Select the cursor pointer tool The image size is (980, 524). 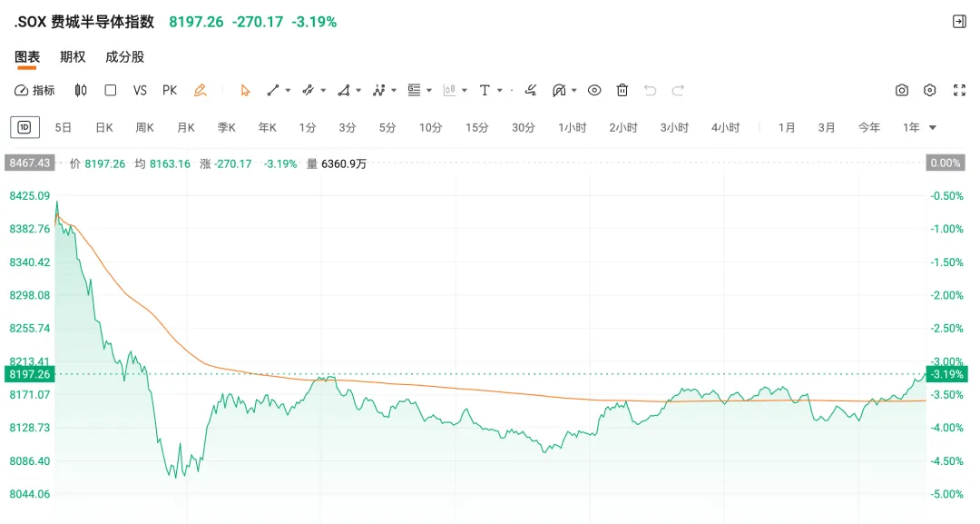point(245,90)
